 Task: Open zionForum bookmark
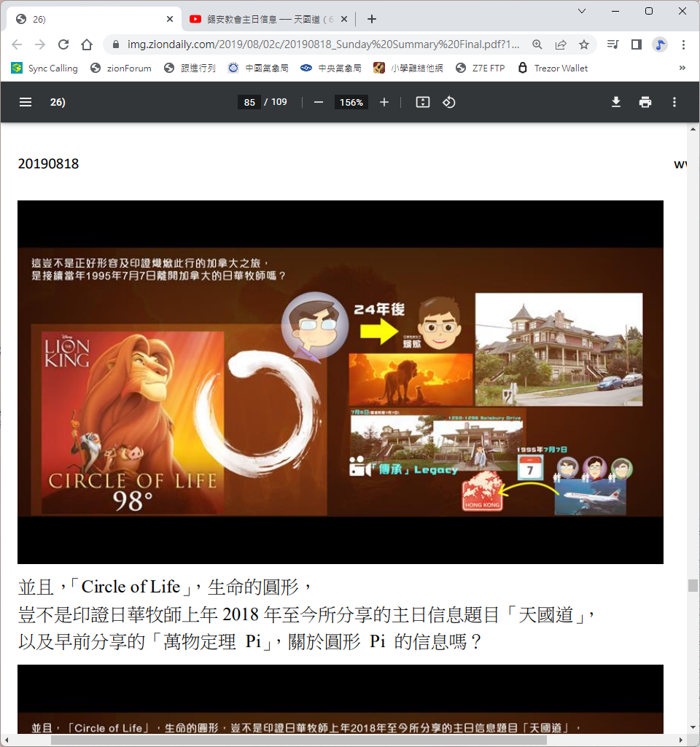[121, 68]
